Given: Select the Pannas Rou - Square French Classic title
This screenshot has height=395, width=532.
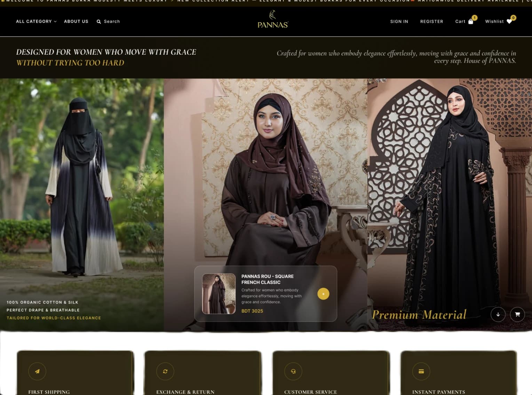Looking at the screenshot, I should click(x=268, y=279).
